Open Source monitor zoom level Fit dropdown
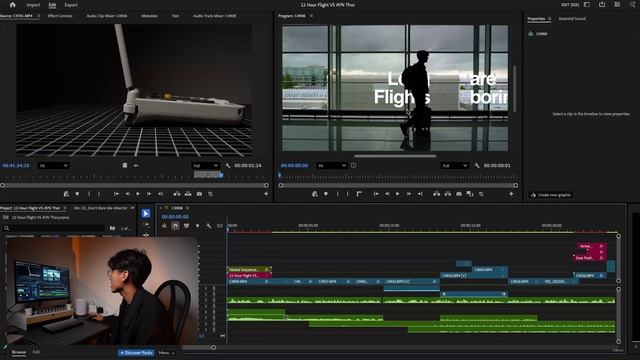Viewport: 640px width, 360px height. pos(53,165)
